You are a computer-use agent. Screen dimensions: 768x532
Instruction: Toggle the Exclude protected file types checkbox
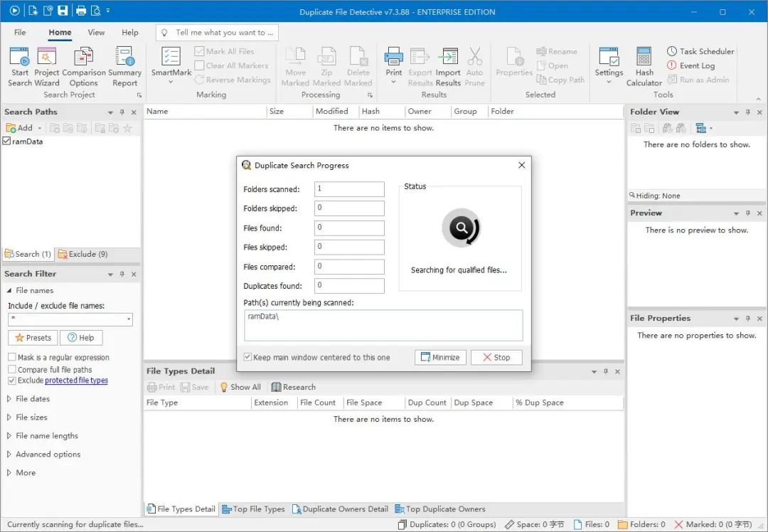tap(12, 380)
